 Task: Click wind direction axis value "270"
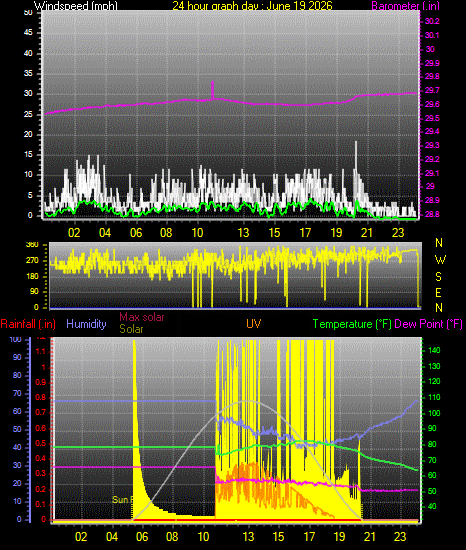pyautogui.click(x=32, y=261)
